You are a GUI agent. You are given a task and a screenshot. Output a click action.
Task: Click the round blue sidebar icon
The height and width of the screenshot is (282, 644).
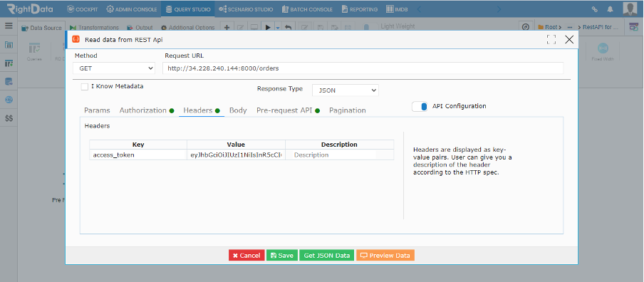[9, 100]
